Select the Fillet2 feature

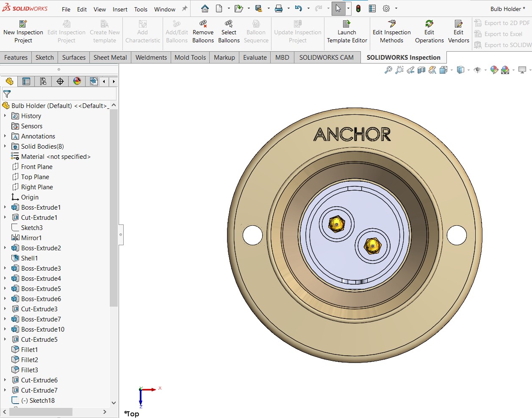(30, 360)
